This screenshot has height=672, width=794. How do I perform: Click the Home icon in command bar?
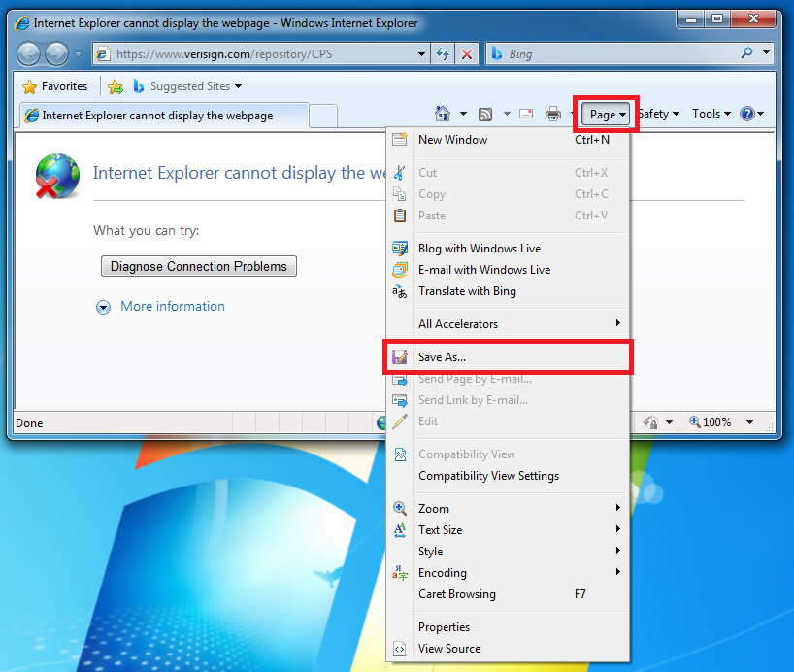pyautogui.click(x=443, y=114)
